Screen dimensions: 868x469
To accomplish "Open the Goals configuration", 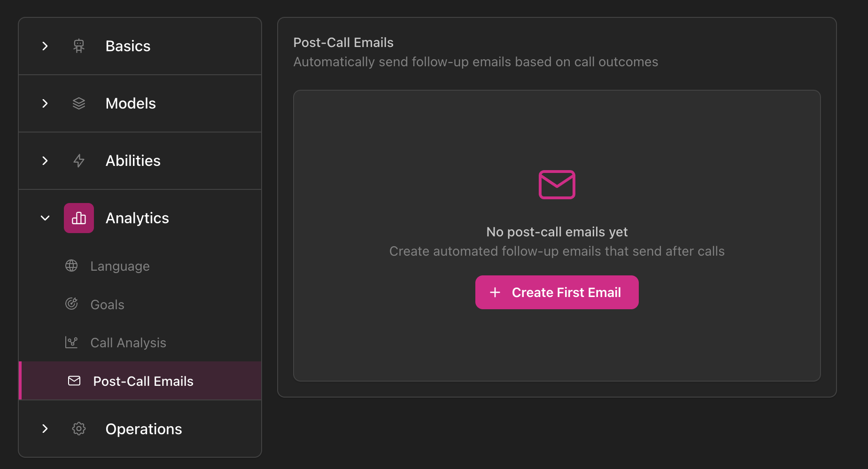I will (x=107, y=304).
